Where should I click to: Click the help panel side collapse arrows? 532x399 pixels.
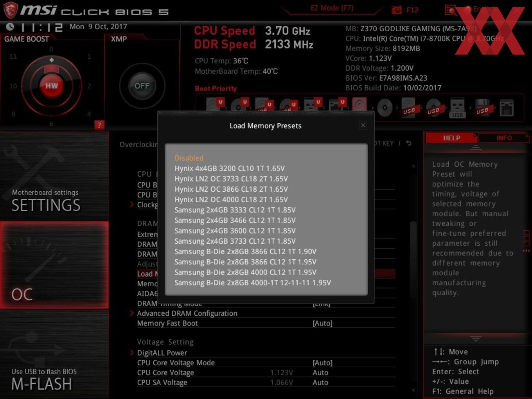(x=527, y=251)
